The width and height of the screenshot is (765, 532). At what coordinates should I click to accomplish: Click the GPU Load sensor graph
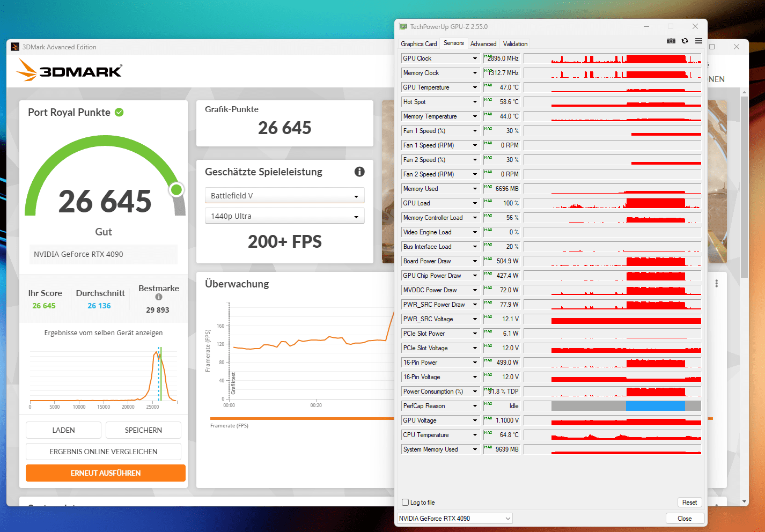612,203
